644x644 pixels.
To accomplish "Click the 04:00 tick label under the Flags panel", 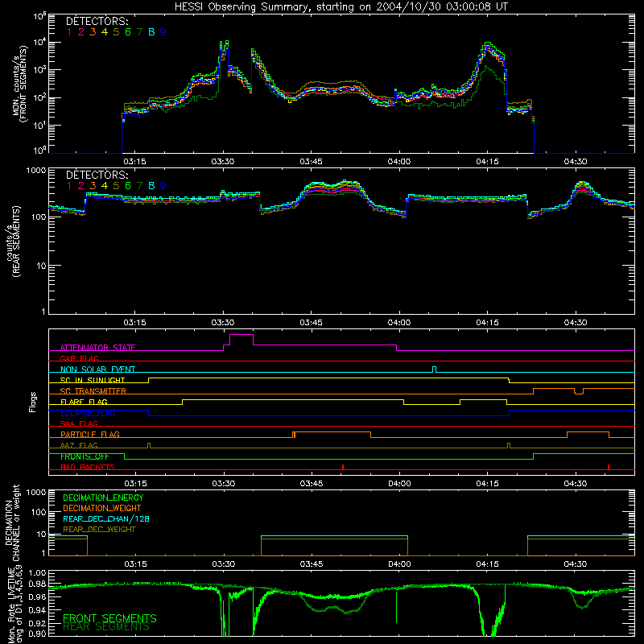I will [x=399, y=484].
